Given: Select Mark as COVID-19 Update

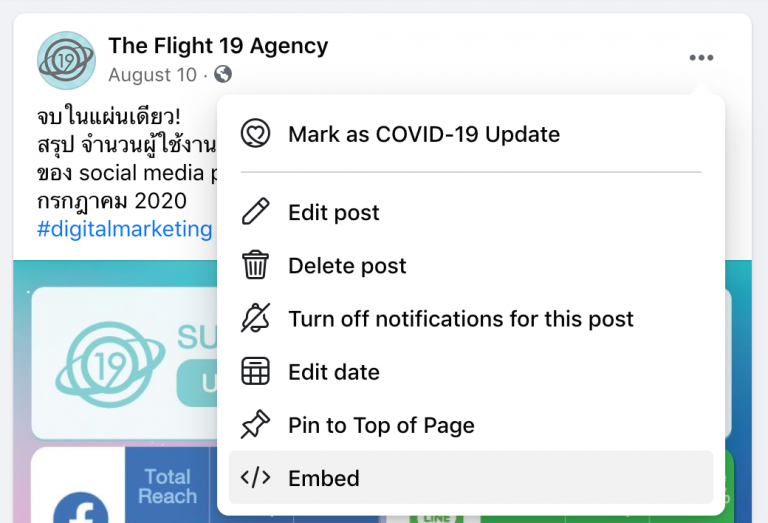Looking at the screenshot, I should click(x=471, y=134).
